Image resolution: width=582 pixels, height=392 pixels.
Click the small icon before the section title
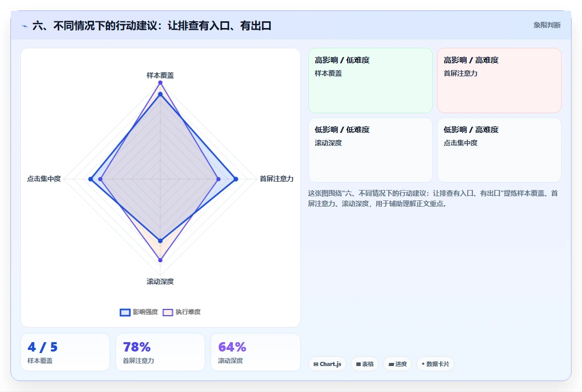tap(25, 26)
